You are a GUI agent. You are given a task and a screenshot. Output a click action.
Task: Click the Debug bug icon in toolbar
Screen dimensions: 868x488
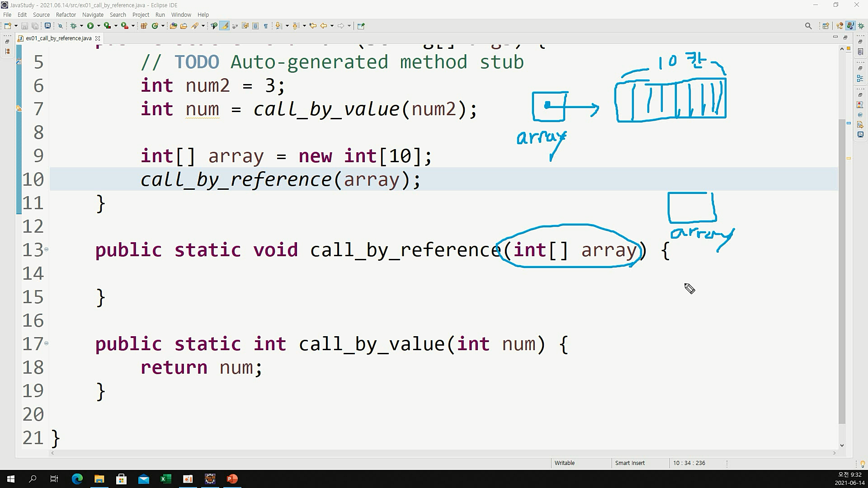73,26
